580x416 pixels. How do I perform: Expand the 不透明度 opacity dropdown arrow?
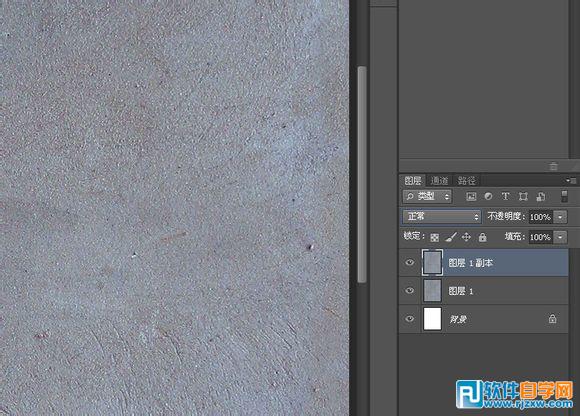tap(560, 217)
